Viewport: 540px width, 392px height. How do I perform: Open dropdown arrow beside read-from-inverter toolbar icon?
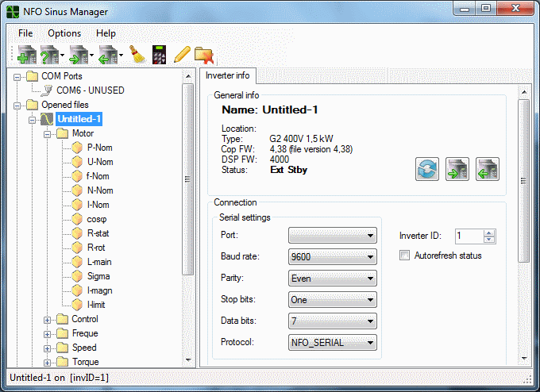121,55
